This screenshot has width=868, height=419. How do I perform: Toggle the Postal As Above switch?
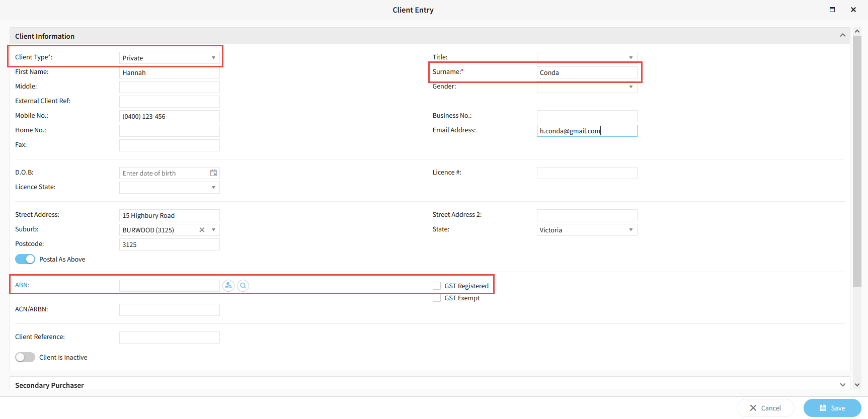[25, 259]
